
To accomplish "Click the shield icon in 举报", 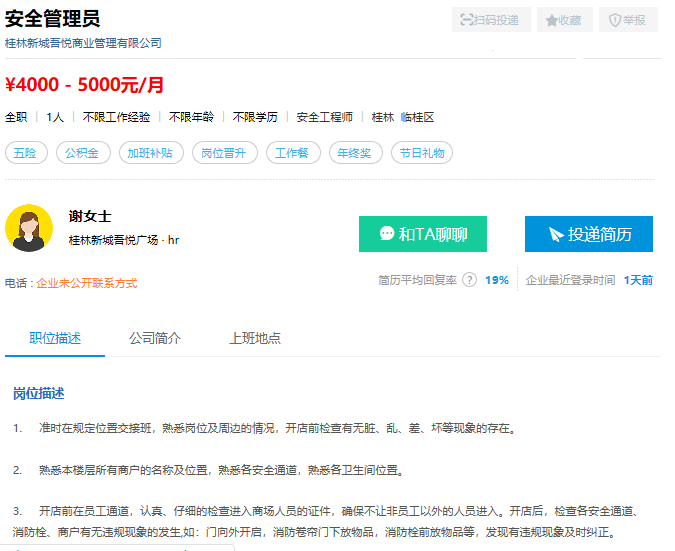I will 615,20.
